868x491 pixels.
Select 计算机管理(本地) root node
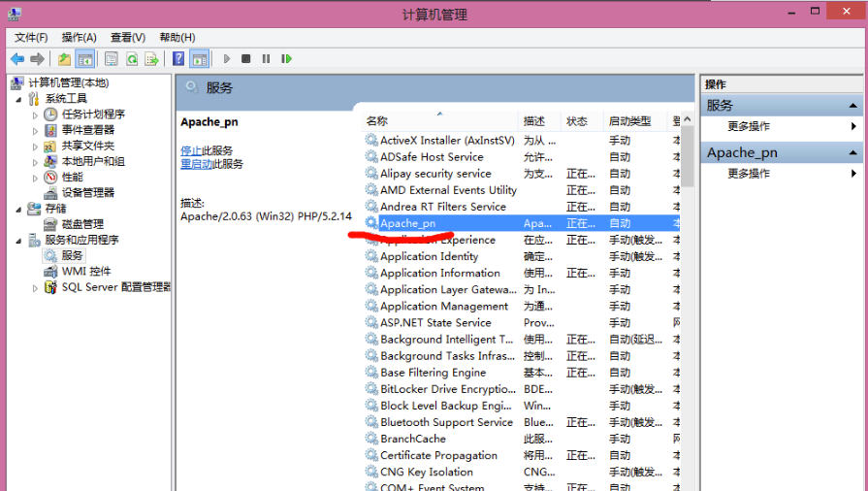[x=69, y=82]
